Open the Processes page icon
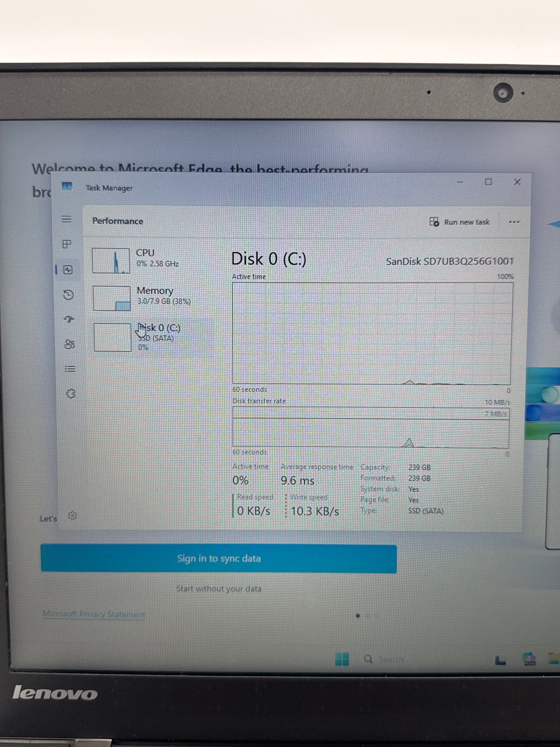 67,244
